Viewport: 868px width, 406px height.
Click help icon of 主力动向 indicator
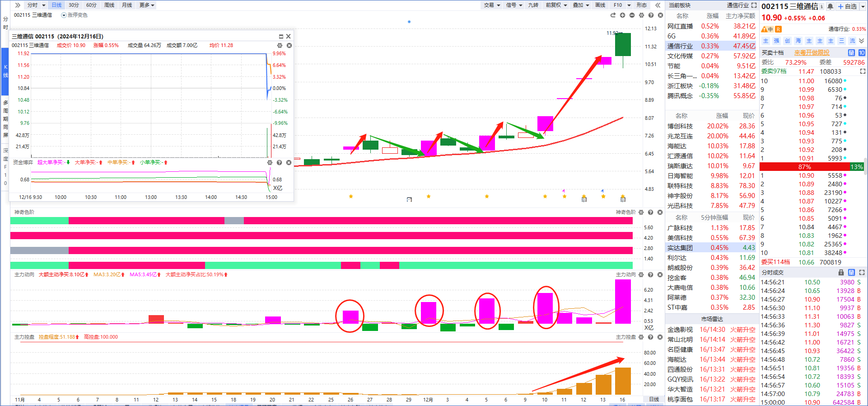[x=650, y=274]
